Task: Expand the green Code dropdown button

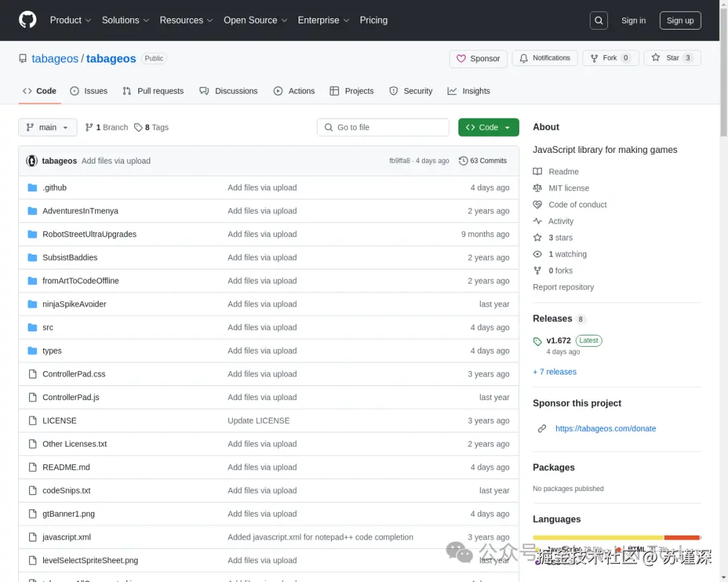Action: pos(489,127)
